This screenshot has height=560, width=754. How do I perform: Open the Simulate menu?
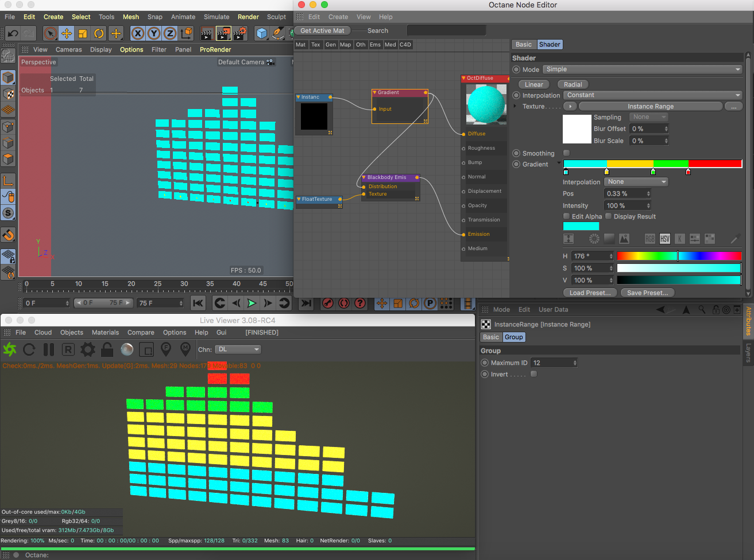pos(216,17)
